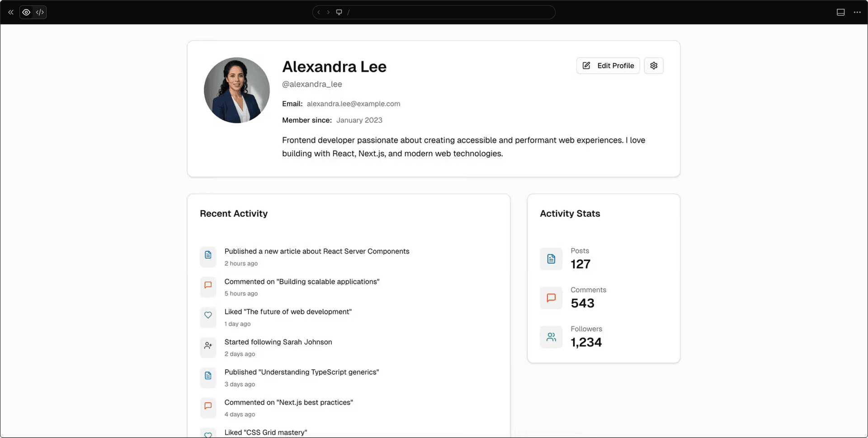Switch to code view toggle
The image size is (868, 438).
click(40, 12)
